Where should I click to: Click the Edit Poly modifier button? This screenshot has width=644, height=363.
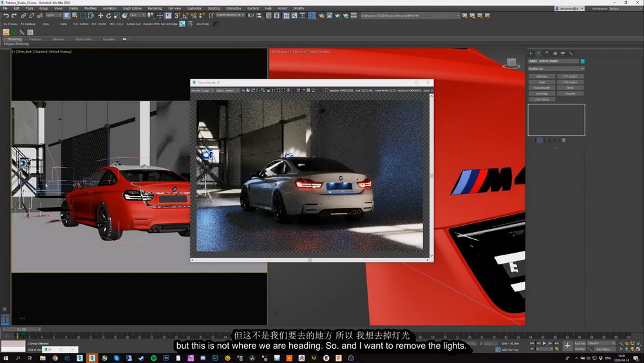click(x=542, y=77)
